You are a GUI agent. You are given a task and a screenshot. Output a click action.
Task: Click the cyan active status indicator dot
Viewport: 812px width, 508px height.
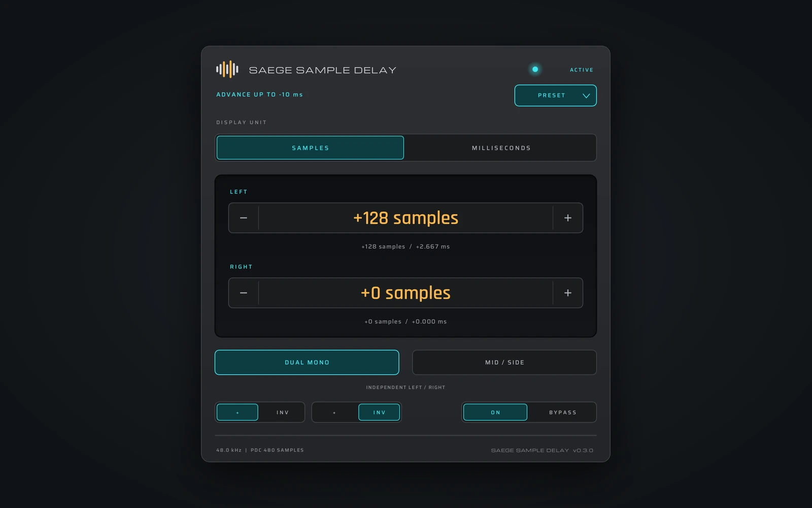535,69
